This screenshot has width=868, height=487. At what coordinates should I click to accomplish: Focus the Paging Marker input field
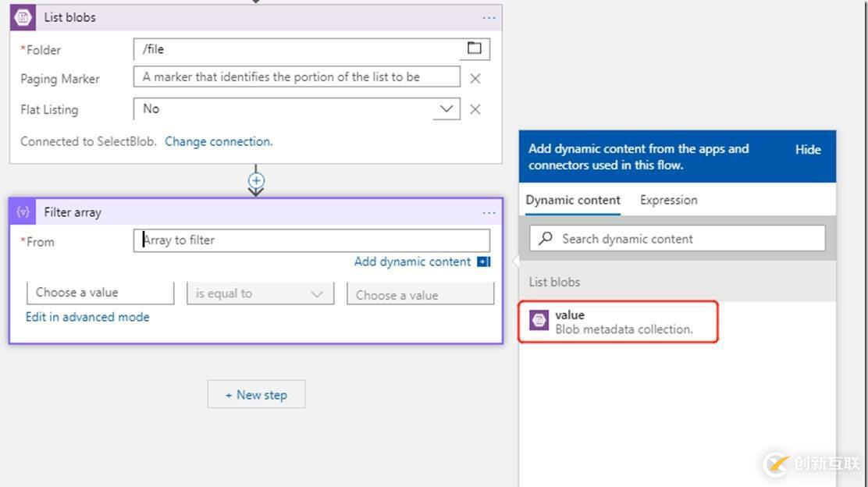pos(297,77)
